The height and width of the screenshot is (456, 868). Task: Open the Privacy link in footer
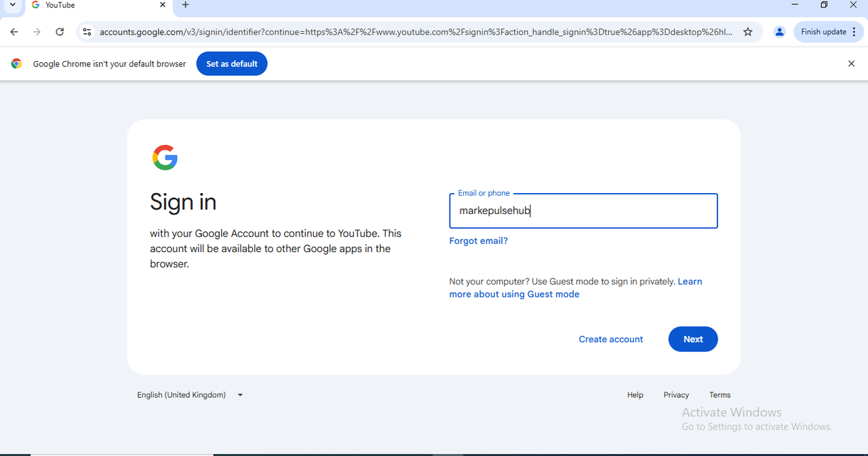[676, 395]
